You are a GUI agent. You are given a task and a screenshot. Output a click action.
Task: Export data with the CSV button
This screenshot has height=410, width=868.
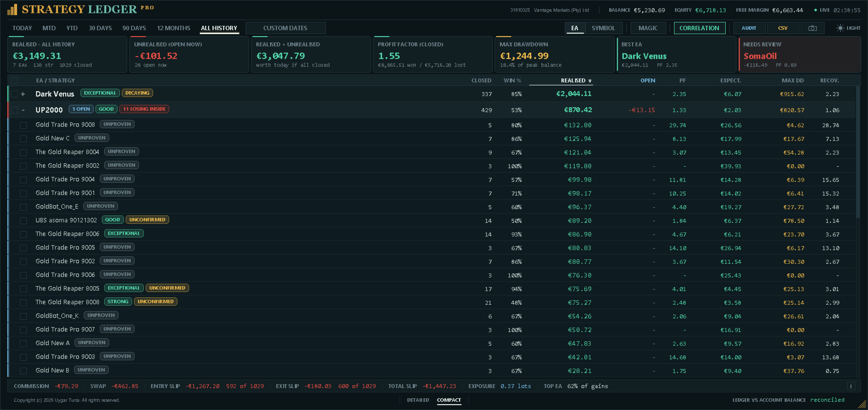(783, 28)
